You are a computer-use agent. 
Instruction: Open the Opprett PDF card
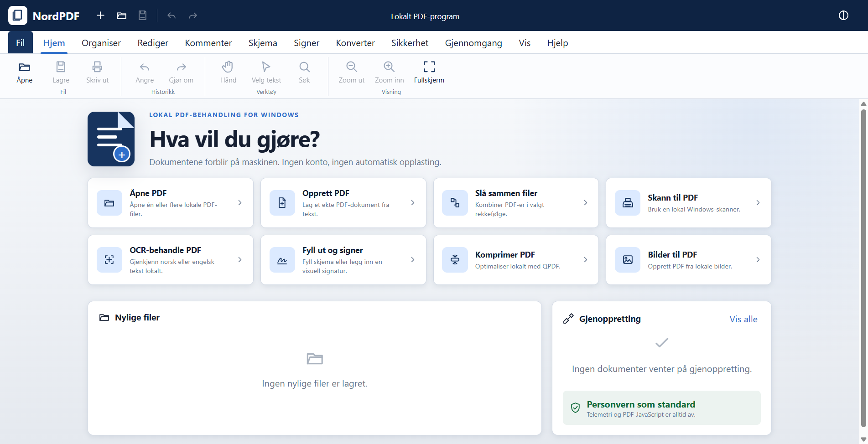[x=343, y=203]
